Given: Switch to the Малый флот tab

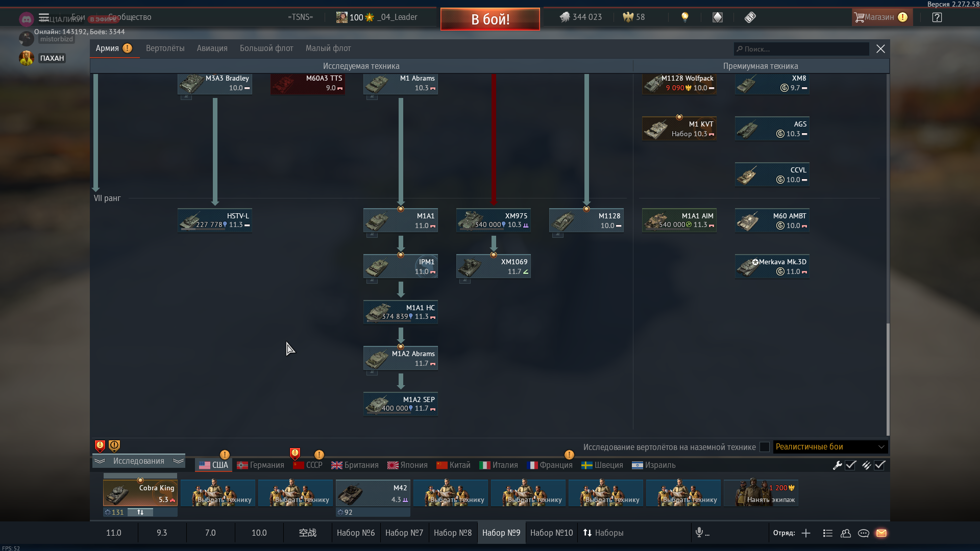Looking at the screenshot, I should point(328,48).
